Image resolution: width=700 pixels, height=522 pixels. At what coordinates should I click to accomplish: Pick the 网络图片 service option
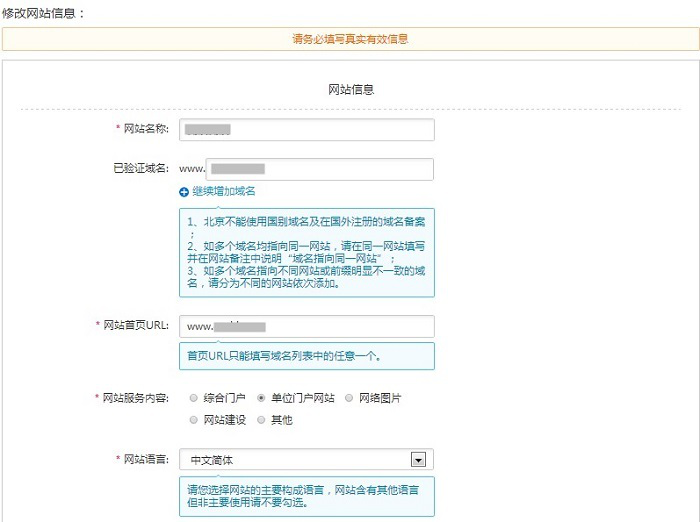tap(350, 398)
